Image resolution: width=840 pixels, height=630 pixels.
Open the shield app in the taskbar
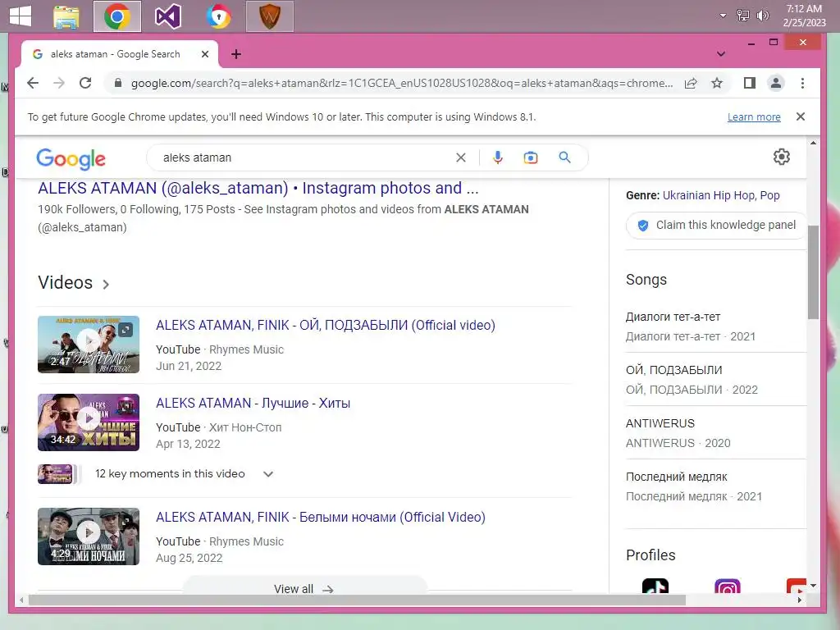click(x=270, y=16)
